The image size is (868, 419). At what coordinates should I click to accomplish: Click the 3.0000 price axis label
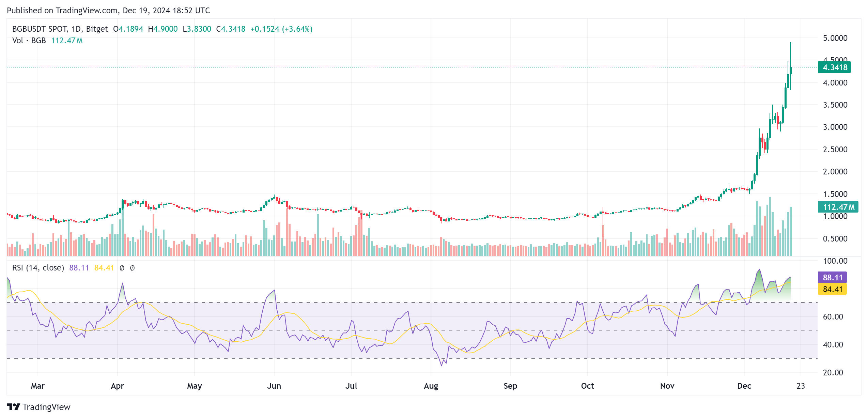[x=835, y=127]
